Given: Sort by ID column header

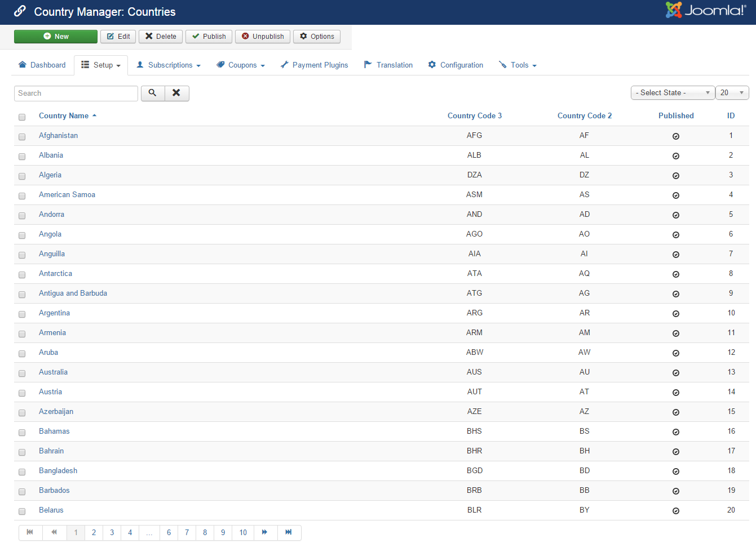Looking at the screenshot, I should coord(731,115).
